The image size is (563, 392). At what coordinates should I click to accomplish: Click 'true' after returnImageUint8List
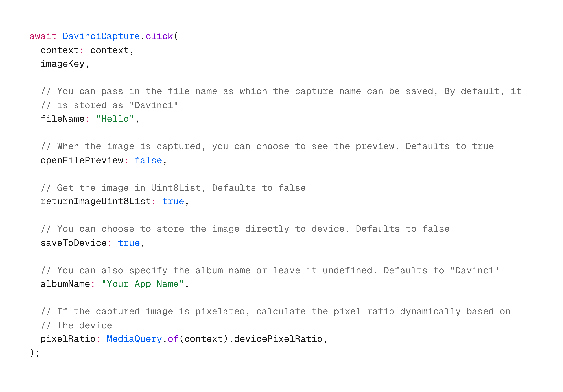click(173, 202)
